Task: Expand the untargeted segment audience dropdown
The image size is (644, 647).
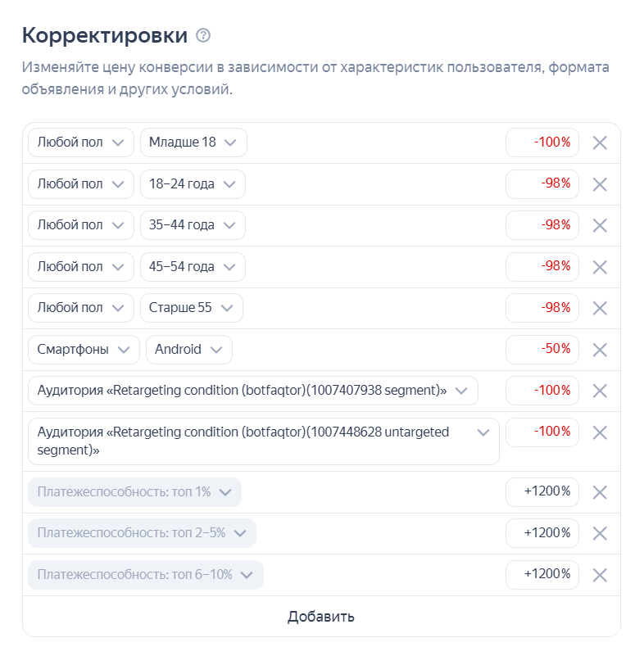Action: 263,441
